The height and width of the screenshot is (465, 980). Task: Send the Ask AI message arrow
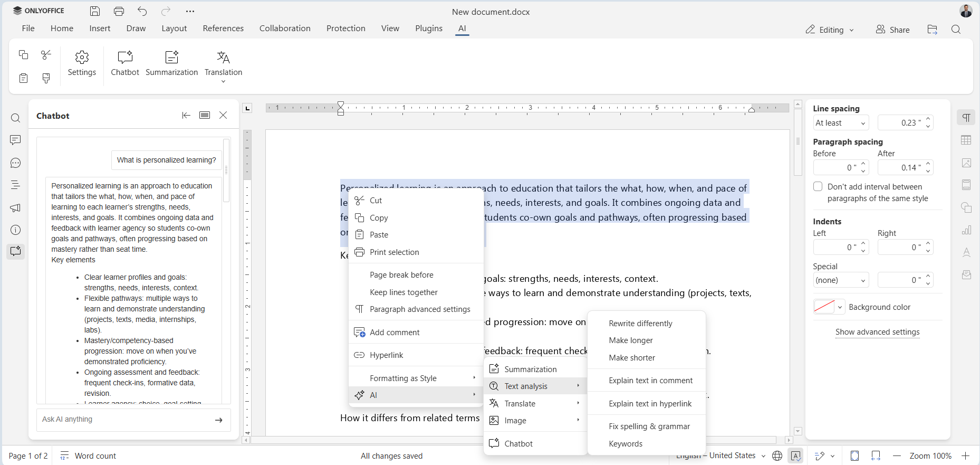pyautogui.click(x=219, y=420)
